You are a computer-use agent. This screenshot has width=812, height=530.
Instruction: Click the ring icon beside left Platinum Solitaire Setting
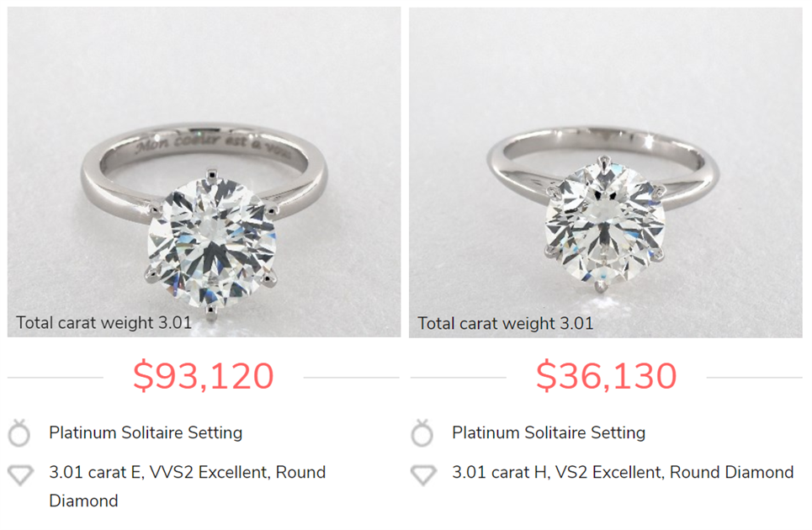pyautogui.click(x=19, y=432)
